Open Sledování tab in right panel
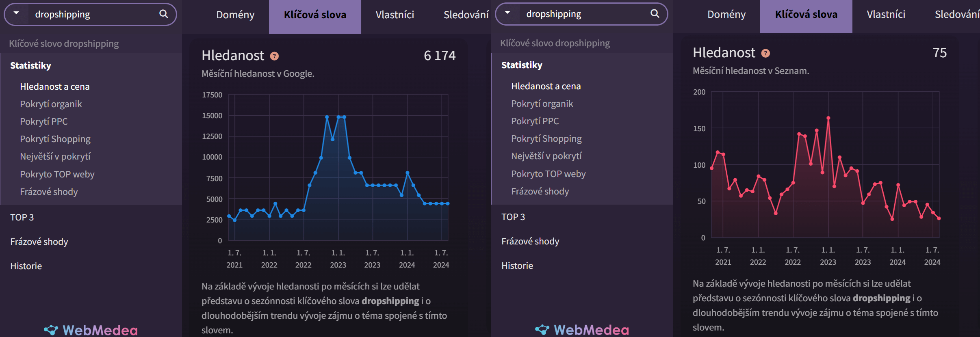980x337 pixels. point(957,15)
